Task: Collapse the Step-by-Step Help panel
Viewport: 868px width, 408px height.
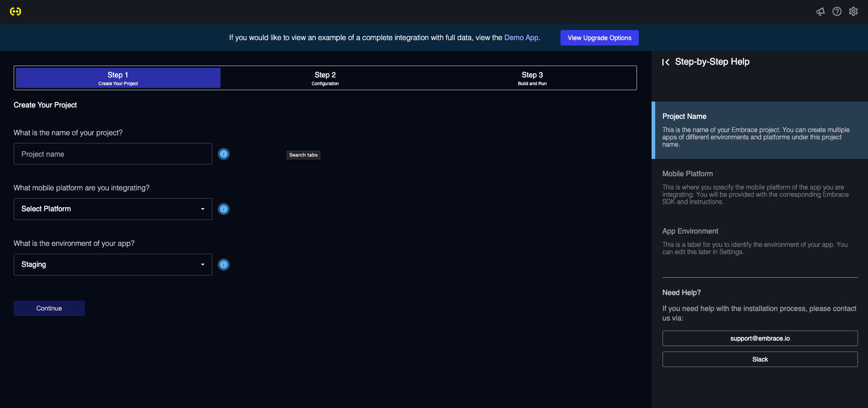Action: coord(666,62)
